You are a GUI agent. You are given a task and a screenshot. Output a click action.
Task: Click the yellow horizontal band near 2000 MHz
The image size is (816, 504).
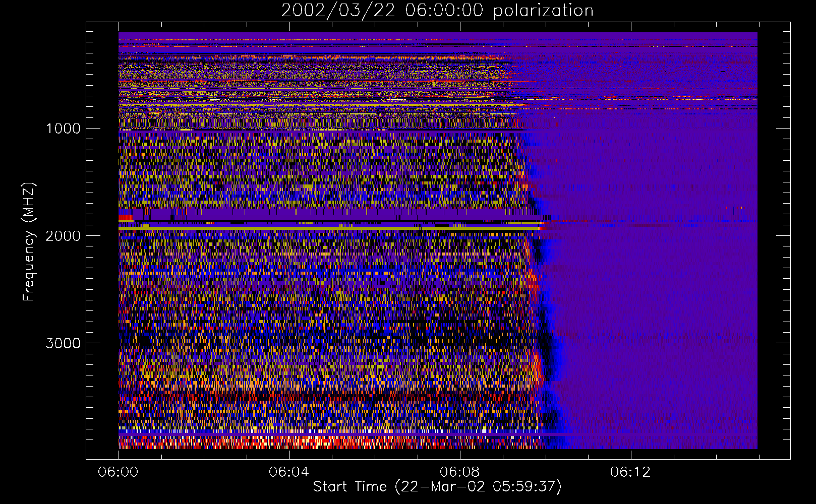329,228
